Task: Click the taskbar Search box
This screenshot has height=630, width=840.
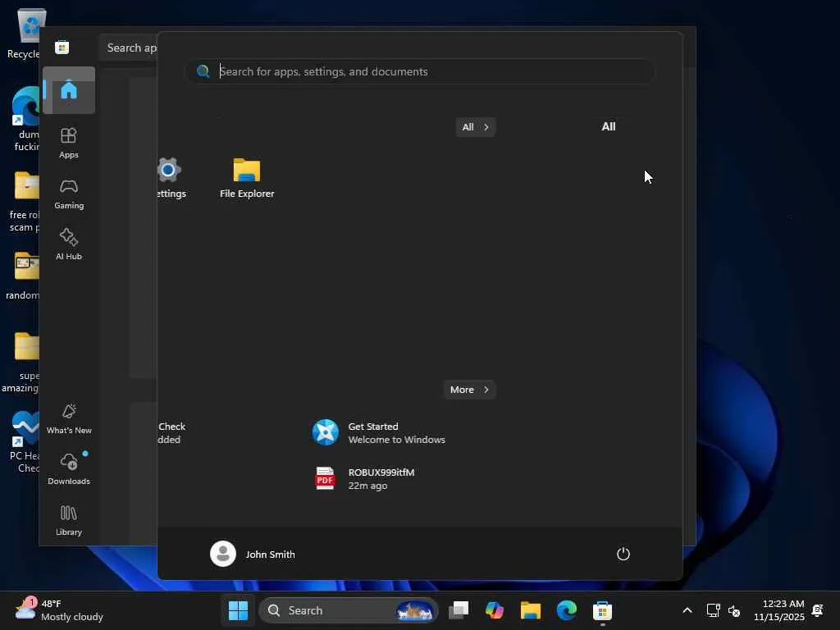Action: pos(348,610)
